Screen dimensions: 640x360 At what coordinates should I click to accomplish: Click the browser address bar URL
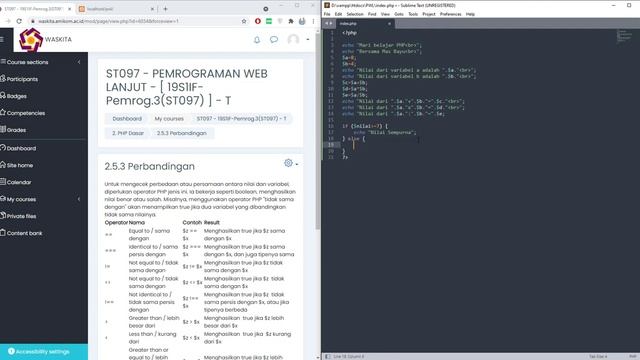(x=108, y=21)
